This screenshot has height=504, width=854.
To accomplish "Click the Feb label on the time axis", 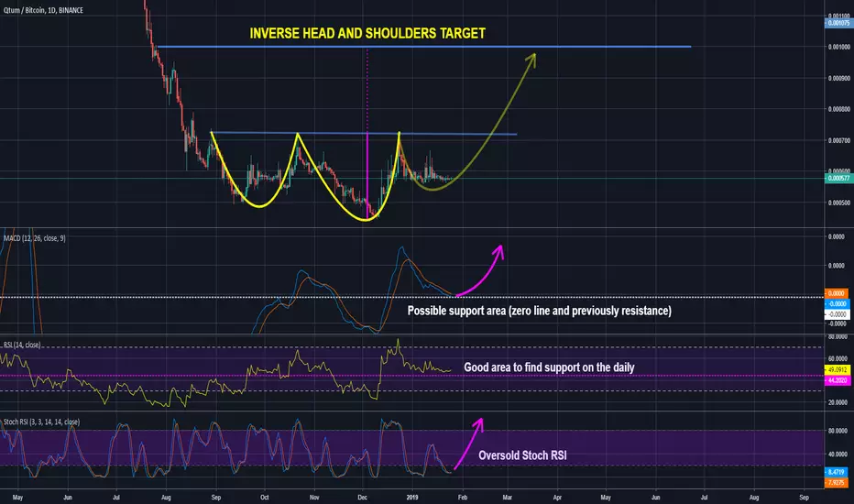I will coord(463,498).
